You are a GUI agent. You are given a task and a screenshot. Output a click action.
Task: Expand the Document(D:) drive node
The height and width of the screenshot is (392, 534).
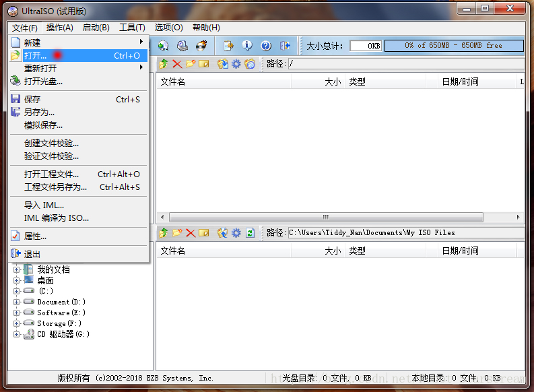[x=16, y=302]
